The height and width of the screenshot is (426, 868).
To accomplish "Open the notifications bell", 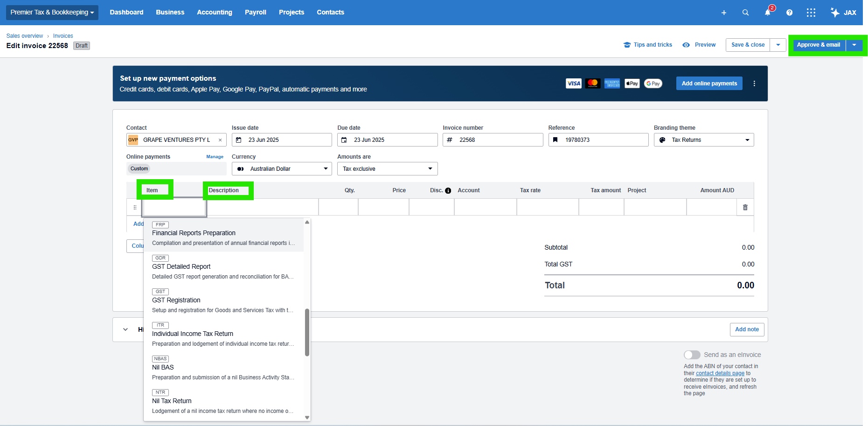I will 767,13.
